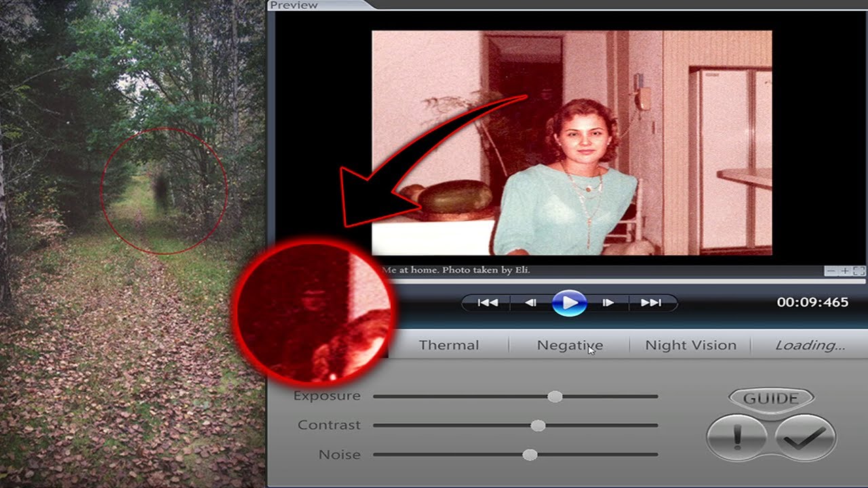868x488 pixels.
Task: Choose the Night Vision tab
Action: (690, 345)
